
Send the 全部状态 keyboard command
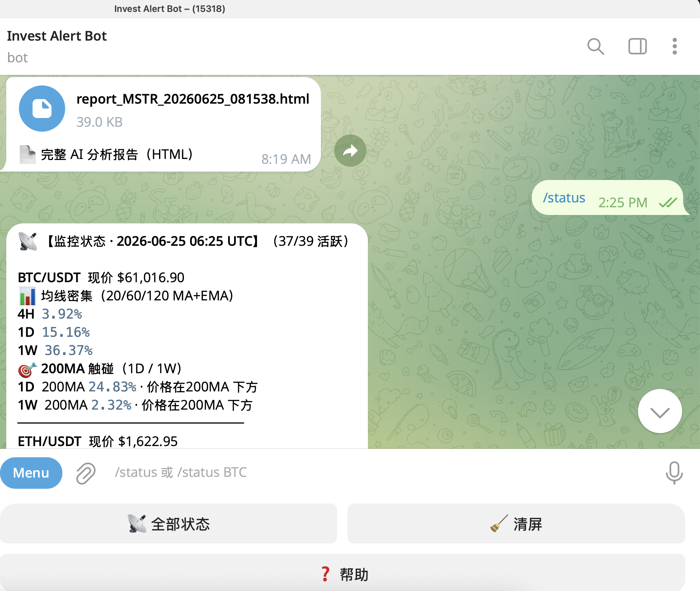(x=169, y=524)
